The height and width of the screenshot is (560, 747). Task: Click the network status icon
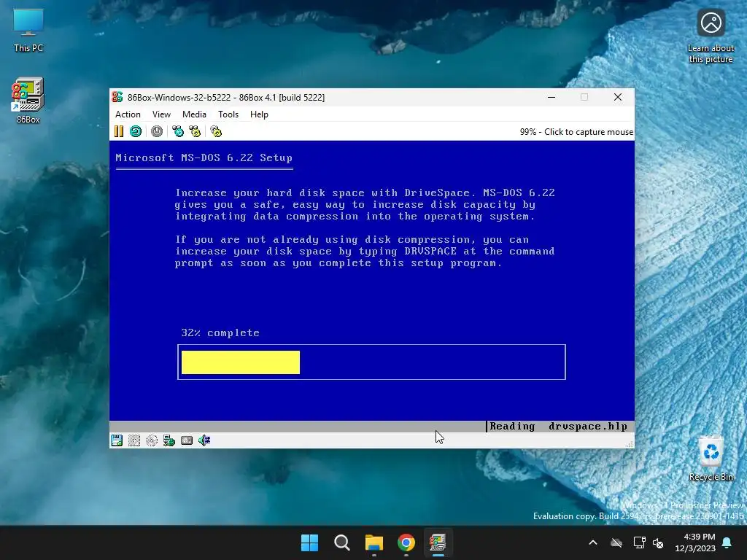click(169, 440)
